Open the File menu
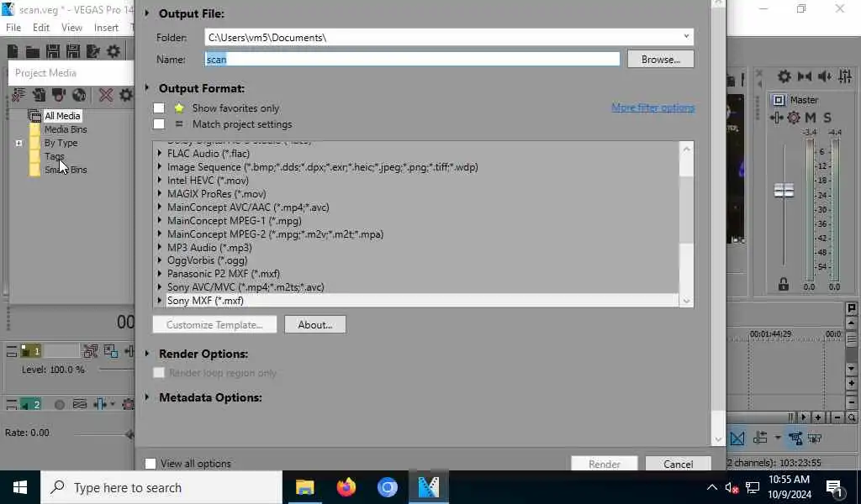Image resolution: width=861 pixels, height=504 pixels. pos(13,28)
